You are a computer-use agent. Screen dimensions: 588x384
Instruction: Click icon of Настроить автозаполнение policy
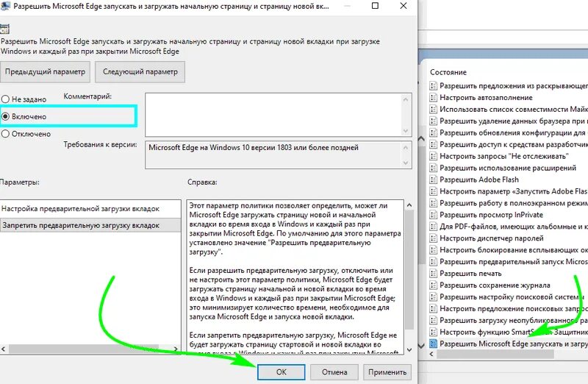click(433, 98)
